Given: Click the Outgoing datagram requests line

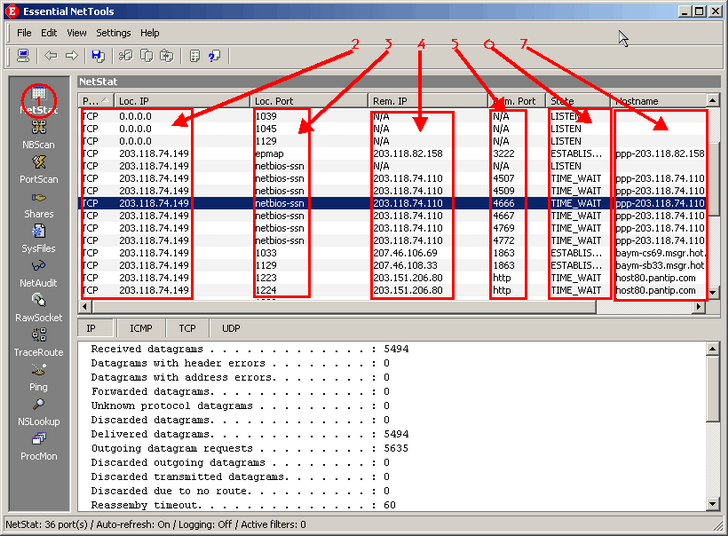Looking at the screenshot, I should pyautogui.click(x=250, y=448).
